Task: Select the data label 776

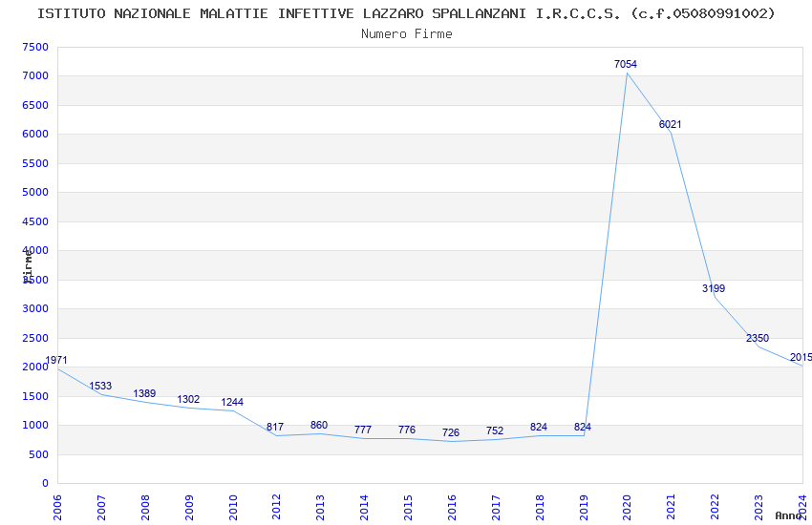Action: coord(407,430)
